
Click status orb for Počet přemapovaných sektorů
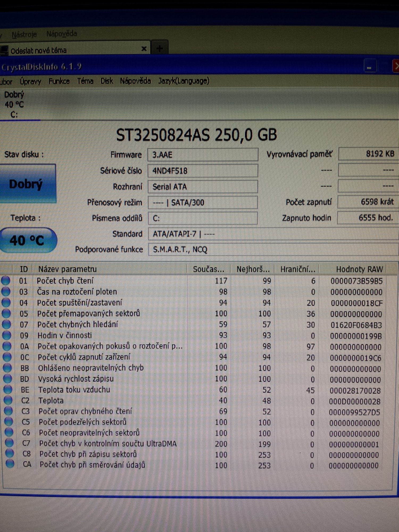click(6, 313)
